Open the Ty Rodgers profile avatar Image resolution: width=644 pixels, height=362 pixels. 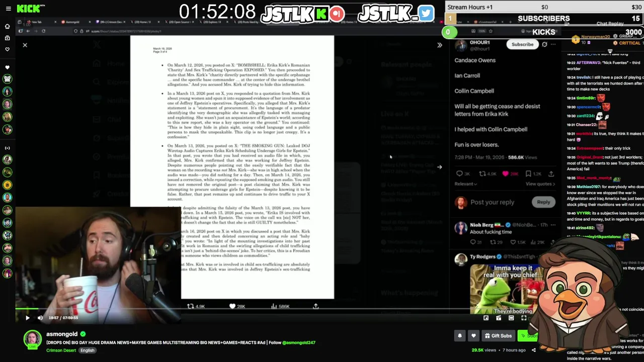point(461,259)
